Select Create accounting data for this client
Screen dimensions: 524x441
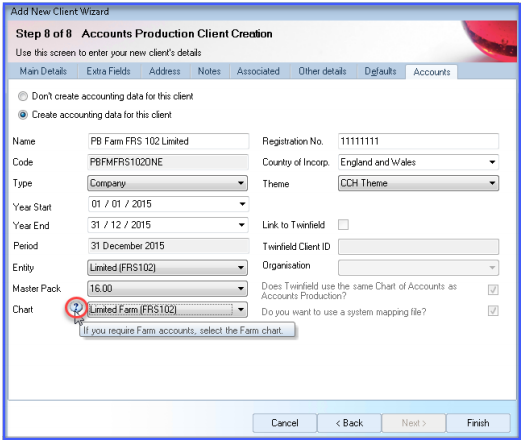23,115
